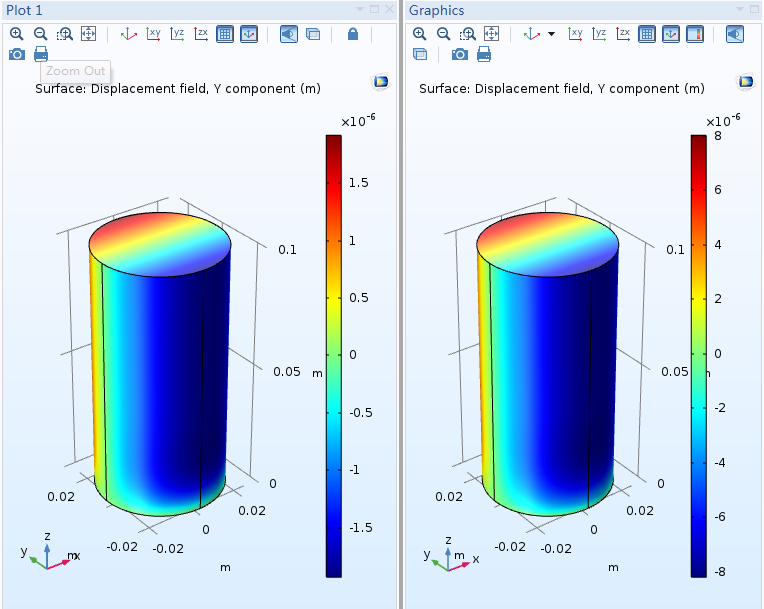This screenshot has height=609, width=764.
Task: Lock the Plot 1 window
Action: tap(352, 33)
